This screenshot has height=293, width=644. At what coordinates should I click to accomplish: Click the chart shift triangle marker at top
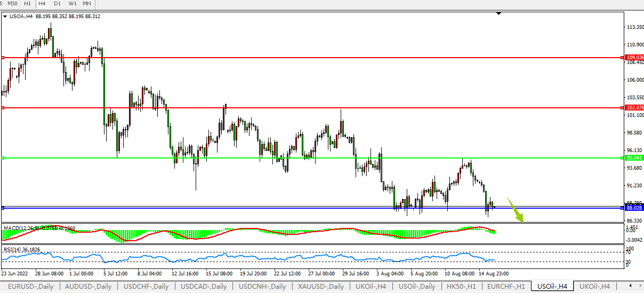tap(498, 13)
